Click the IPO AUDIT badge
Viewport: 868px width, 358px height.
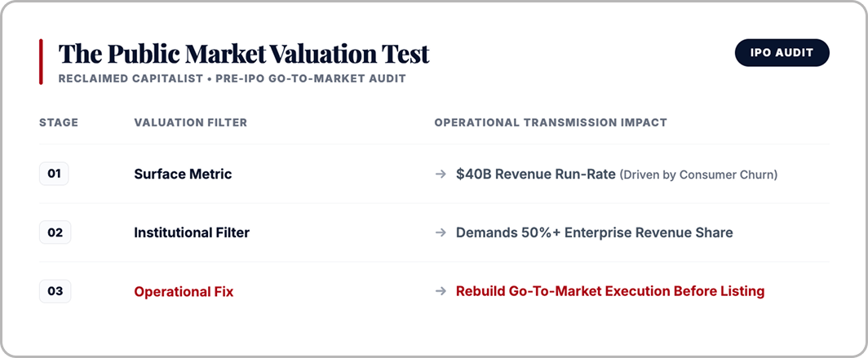pos(782,52)
